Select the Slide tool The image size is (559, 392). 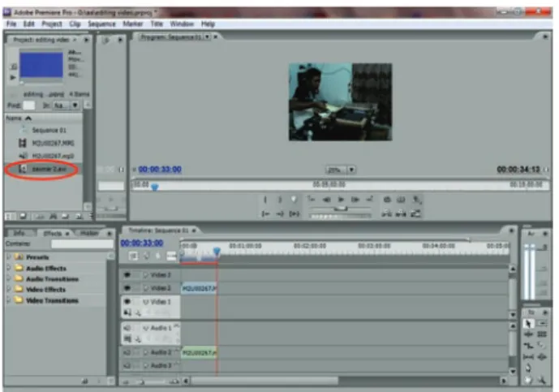click(x=542, y=356)
